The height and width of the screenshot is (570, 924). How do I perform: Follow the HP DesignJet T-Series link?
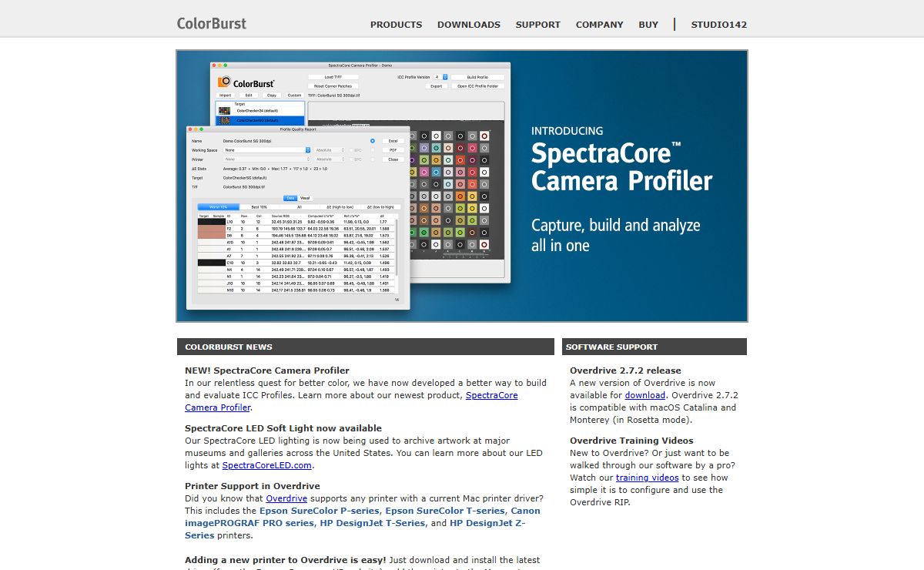(x=373, y=523)
